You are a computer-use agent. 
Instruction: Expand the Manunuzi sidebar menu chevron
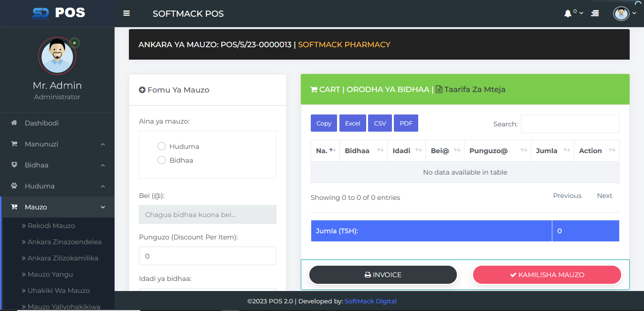pos(103,144)
